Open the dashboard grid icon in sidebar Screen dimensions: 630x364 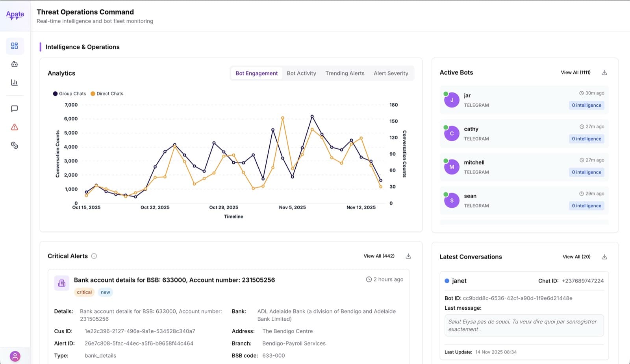[15, 46]
